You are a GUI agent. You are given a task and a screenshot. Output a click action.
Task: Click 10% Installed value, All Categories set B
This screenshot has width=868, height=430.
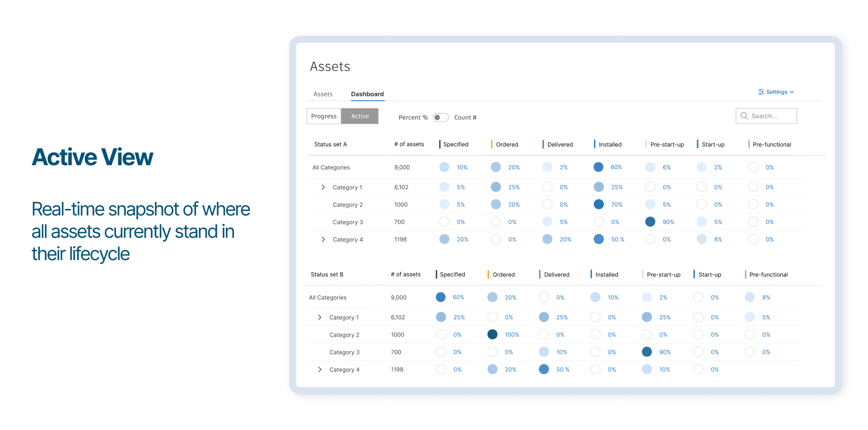click(x=613, y=297)
